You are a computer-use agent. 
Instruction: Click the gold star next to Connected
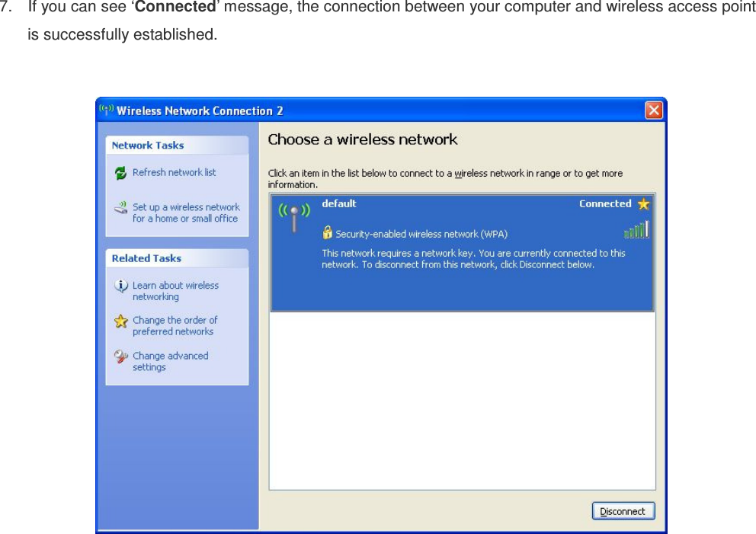pos(644,204)
